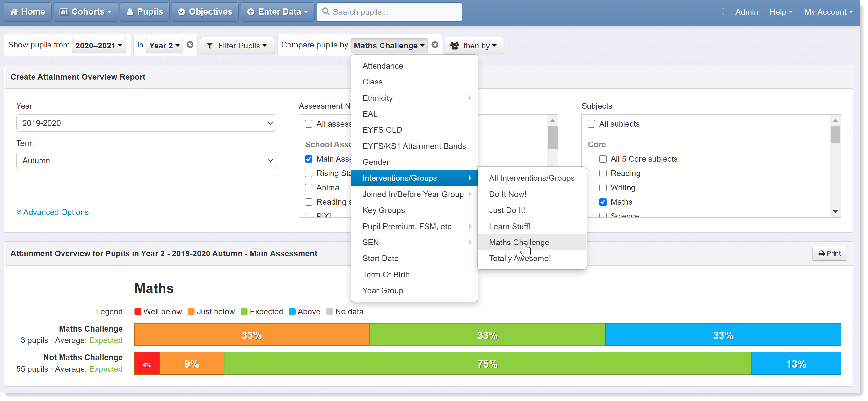The width and height of the screenshot is (868, 401).
Task: Open SEN submenu arrow
Action: 470,242
